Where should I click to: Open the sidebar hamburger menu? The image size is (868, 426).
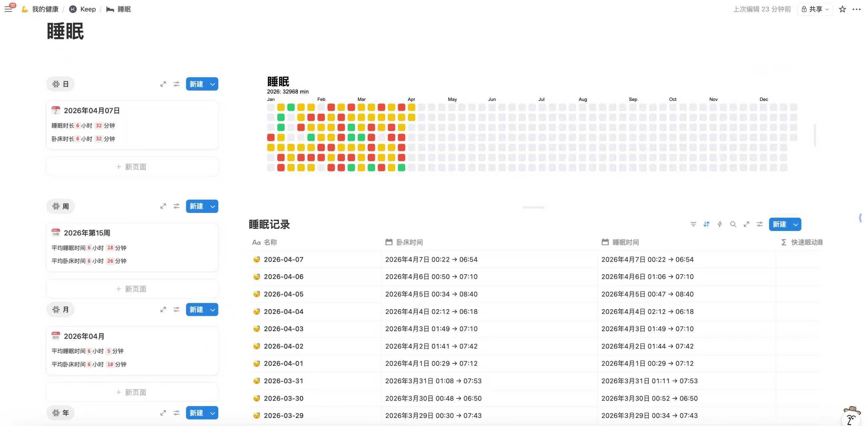pyautogui.click(x=8, y=9)
